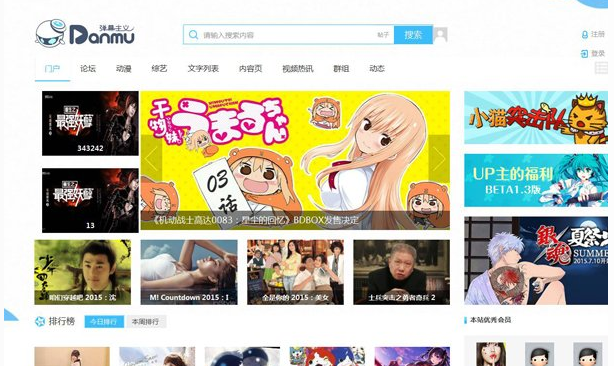Open the 文字列表 navigation tab
The image size is (614, 366).
pyautogui.click(x=203, y=69)
